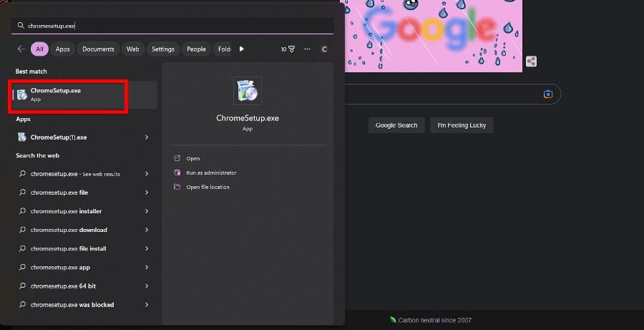Expand 'chromesetup.exe file install' chevron
This screenshot has height=330, width=644.
[147, 248]
